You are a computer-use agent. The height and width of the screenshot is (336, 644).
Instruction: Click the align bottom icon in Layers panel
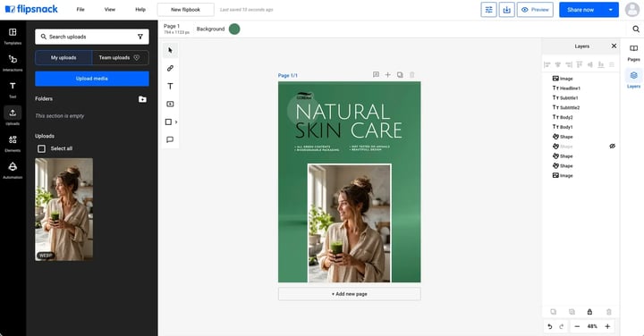[x=601, y=65]
